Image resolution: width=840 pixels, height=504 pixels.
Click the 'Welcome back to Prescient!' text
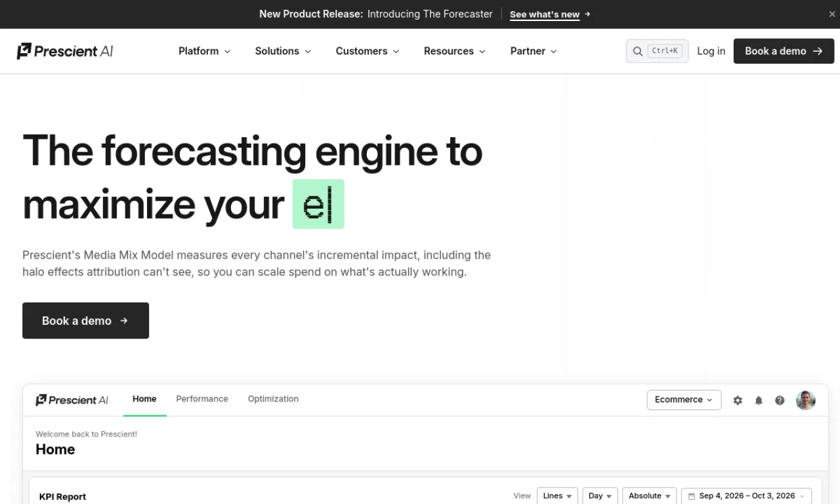click(86, 434)
